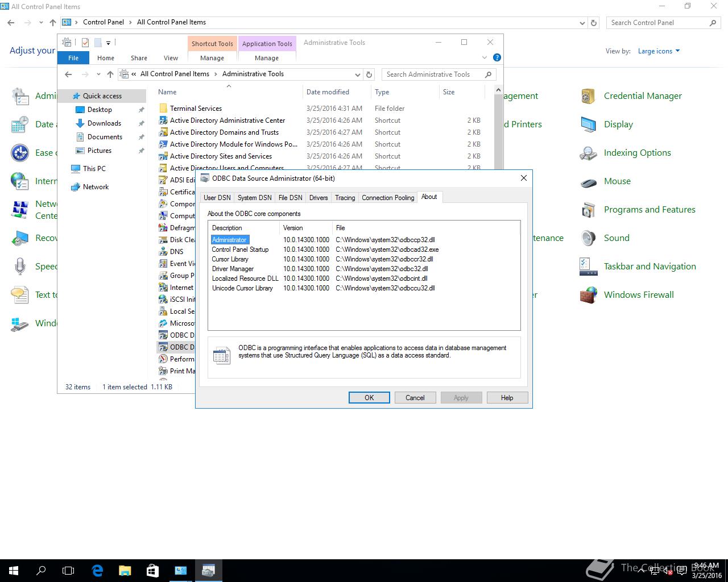
Task: Open Programs and Features icon
Action: coord(588,210)
